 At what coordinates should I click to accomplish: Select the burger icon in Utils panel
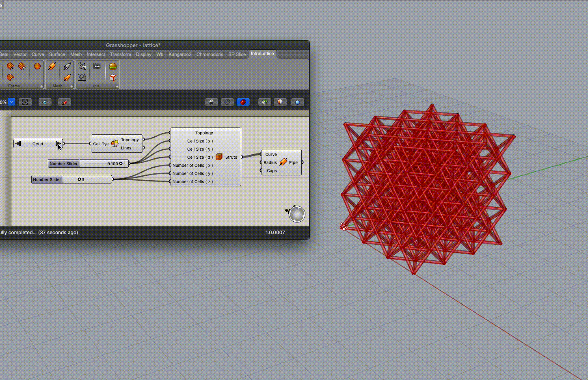pos(113,66)
